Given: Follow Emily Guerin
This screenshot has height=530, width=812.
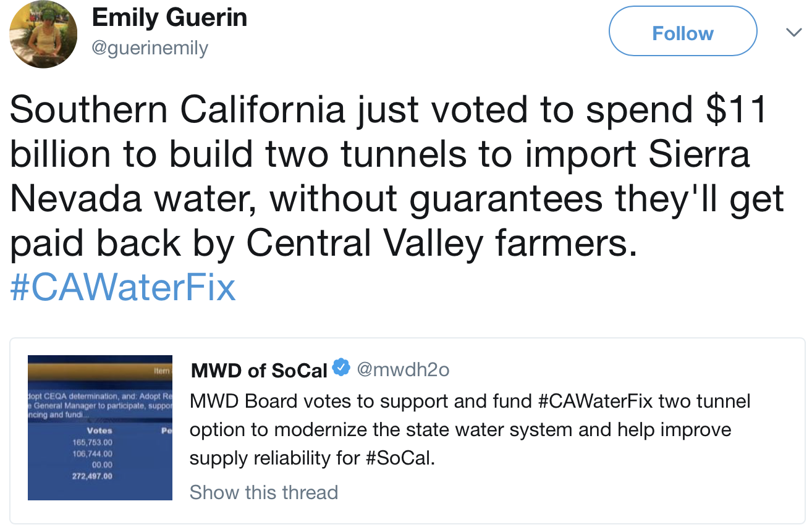Looking at the screenshot, I should 682,32.
